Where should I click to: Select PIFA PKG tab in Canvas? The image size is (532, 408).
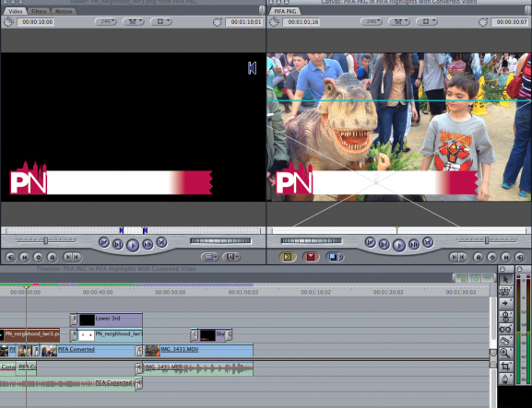point(285,11)
